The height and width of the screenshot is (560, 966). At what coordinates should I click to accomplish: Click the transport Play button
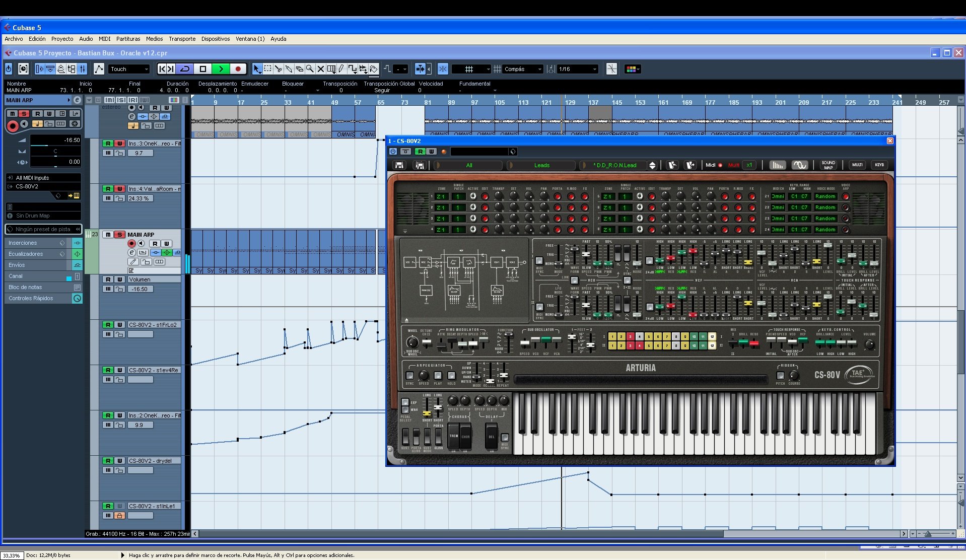click(221, 69)
